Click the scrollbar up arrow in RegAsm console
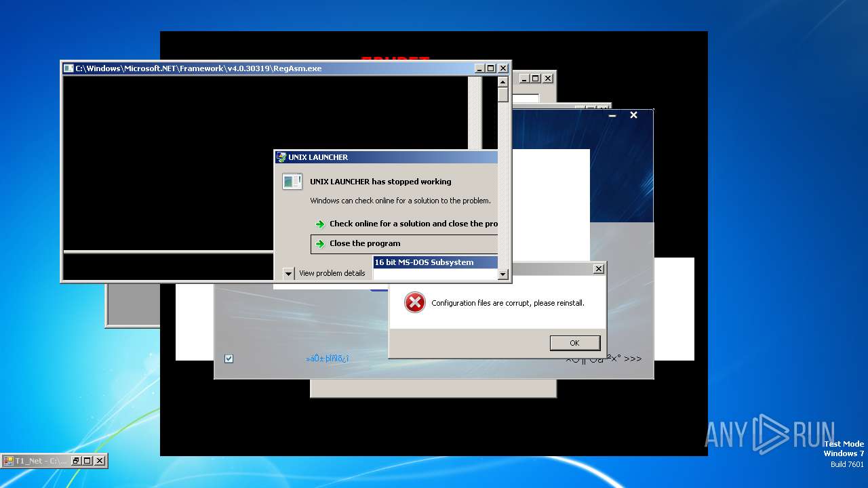 pyautogui.click(x=502, y=82)
